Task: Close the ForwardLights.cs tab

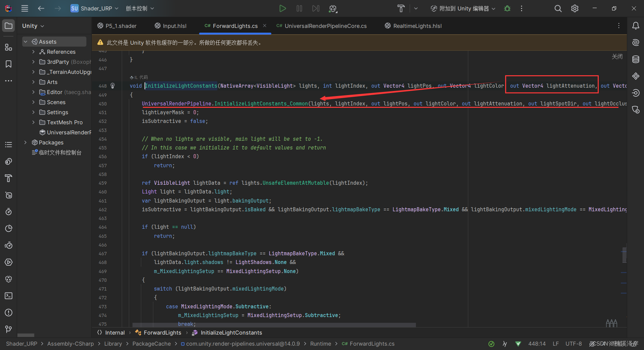Action: click(265, 26)
